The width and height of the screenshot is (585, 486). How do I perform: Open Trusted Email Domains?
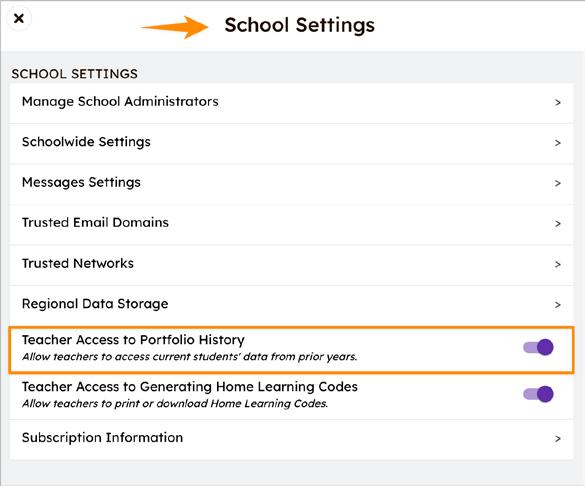291,223
